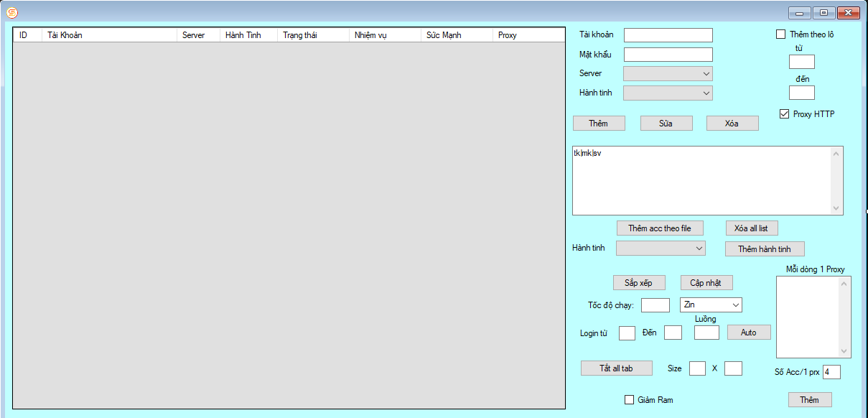Sort by Tài Khoản column header
The image size is (868, 418).
109,35
